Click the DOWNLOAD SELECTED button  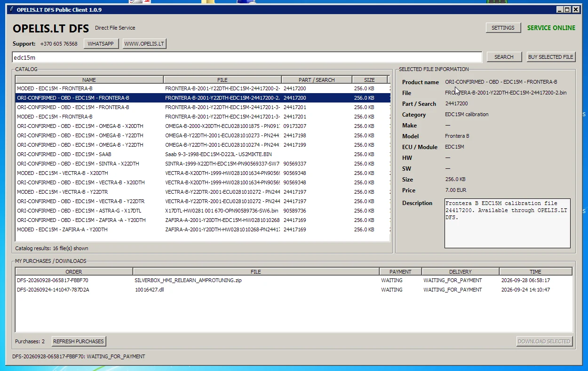click(544, 341)
